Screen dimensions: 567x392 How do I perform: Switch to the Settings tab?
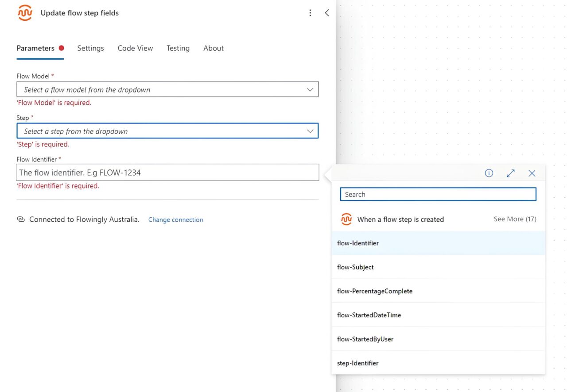click(90, 48)
